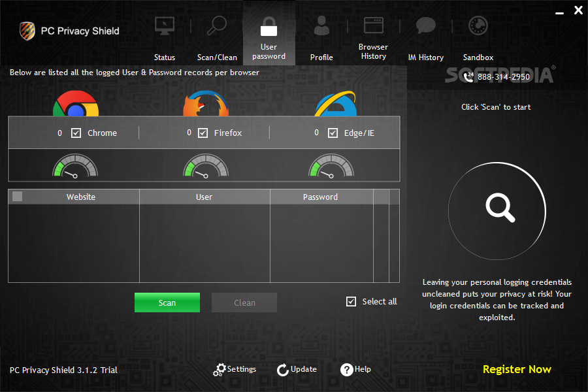Click the Password column header
The width and height of the screenshot is (588, 392).
coord(321,197)
